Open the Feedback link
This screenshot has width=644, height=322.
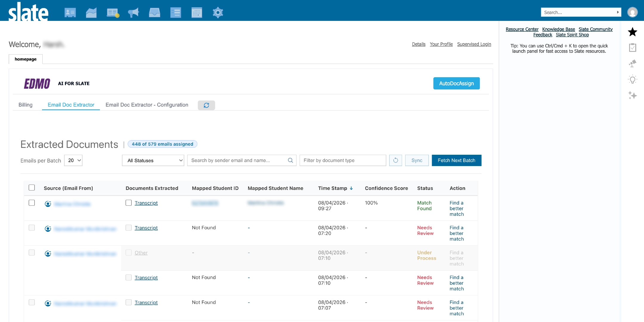coord(543,35)
